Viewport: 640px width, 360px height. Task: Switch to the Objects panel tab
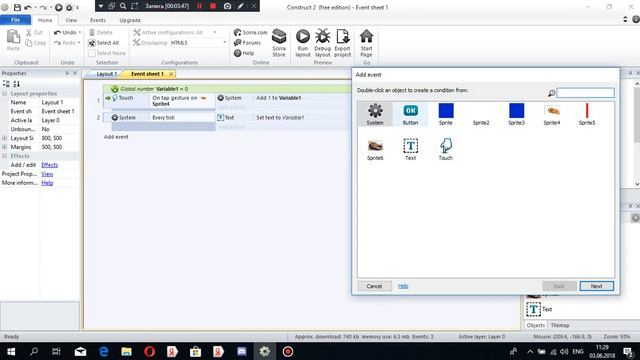536,325
